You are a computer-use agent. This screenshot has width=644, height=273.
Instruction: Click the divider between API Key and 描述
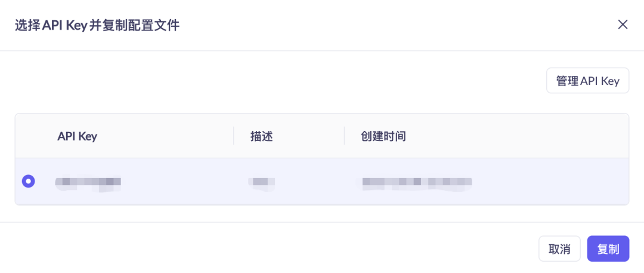pos(233,136)
